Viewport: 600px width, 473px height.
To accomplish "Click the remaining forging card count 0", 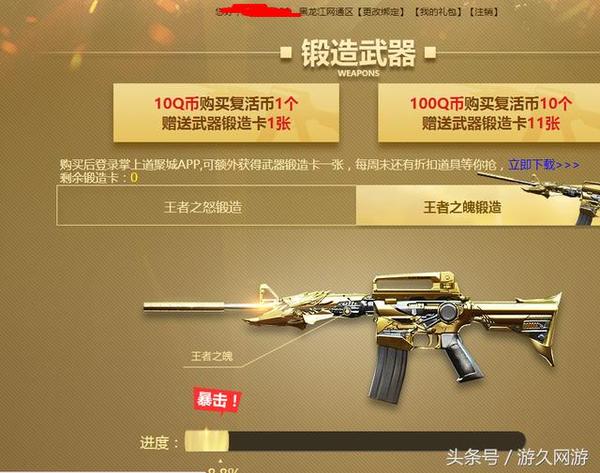I will tap(134, 178).
